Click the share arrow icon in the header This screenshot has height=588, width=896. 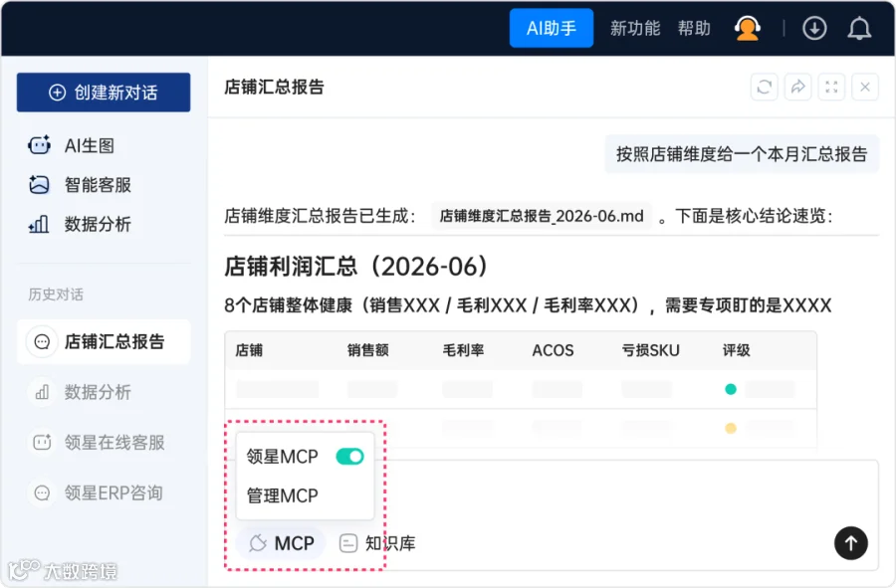(797, 87)
